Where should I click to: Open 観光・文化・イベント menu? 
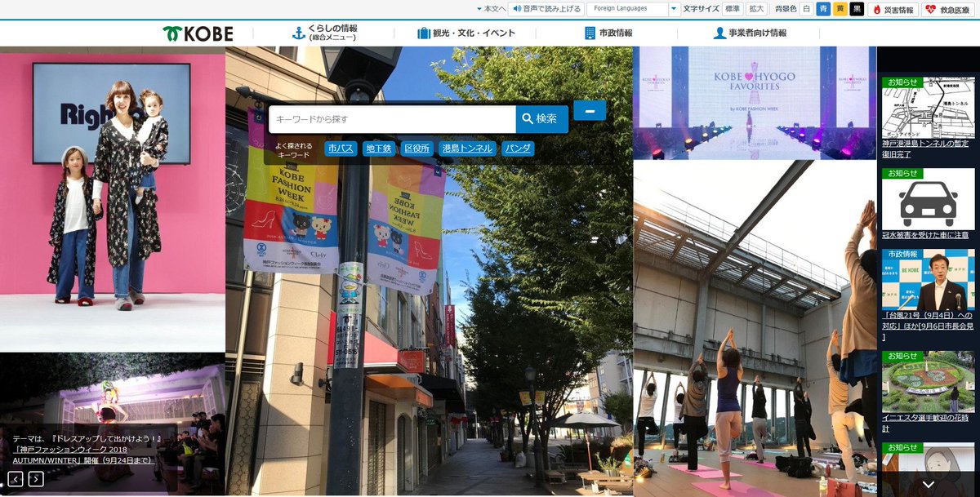point(465,33)
